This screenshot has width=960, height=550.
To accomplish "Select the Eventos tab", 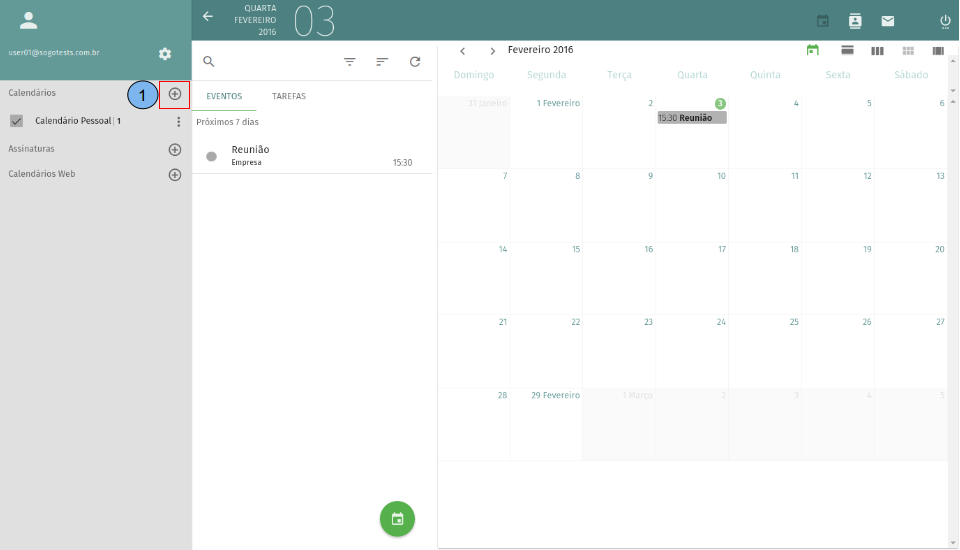I will (x=224, y=97).
